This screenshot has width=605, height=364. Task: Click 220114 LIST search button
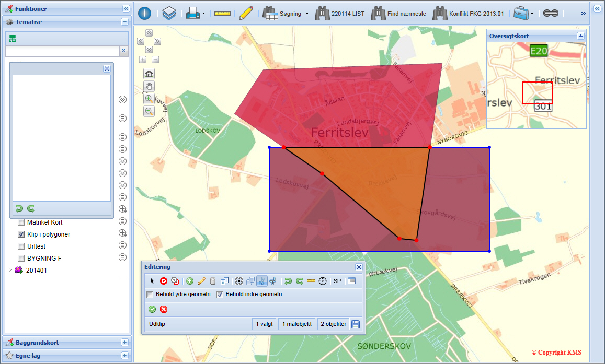tap(339, 14)
